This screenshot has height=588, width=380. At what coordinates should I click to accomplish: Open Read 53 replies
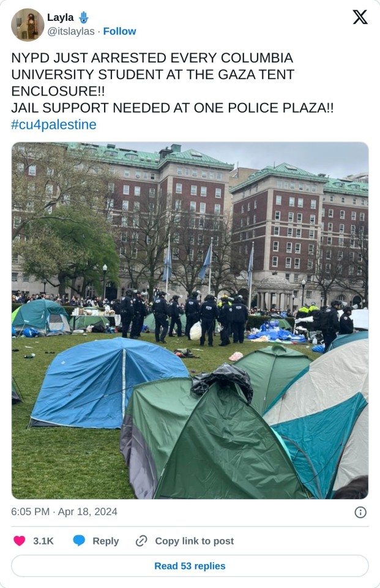(x=190, y=566)
